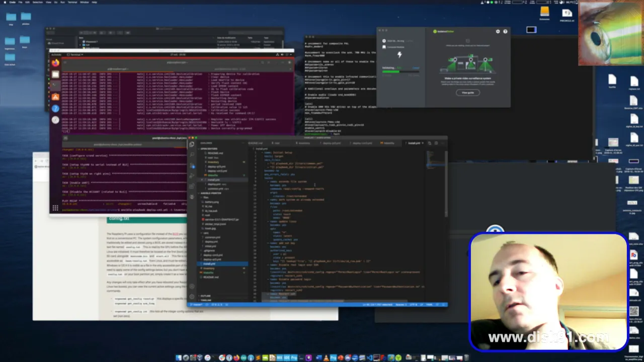Open the UTF-8 encoding selector in status bar
644x362 pixels.
coord(414,304)
